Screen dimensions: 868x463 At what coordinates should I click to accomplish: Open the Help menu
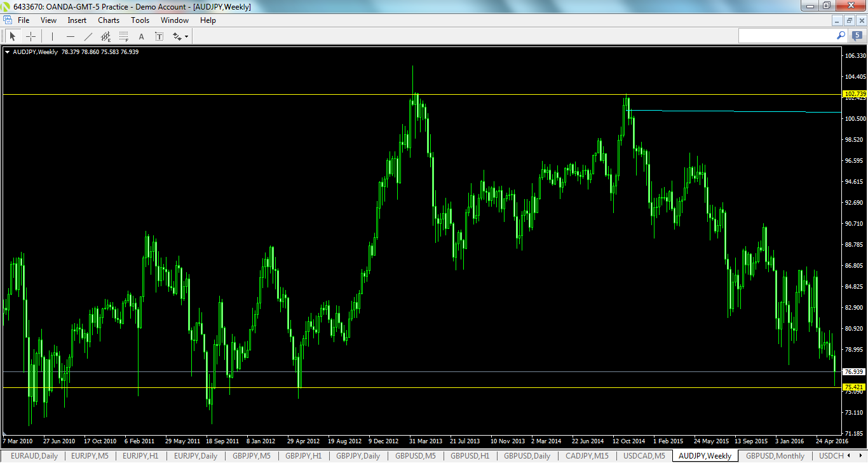point(208,20)
